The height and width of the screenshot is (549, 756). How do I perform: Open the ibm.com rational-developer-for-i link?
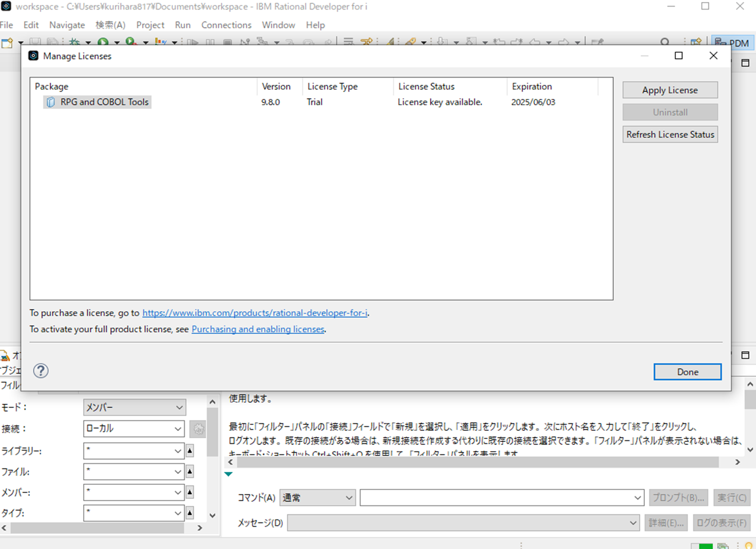(x=255, y=313)
